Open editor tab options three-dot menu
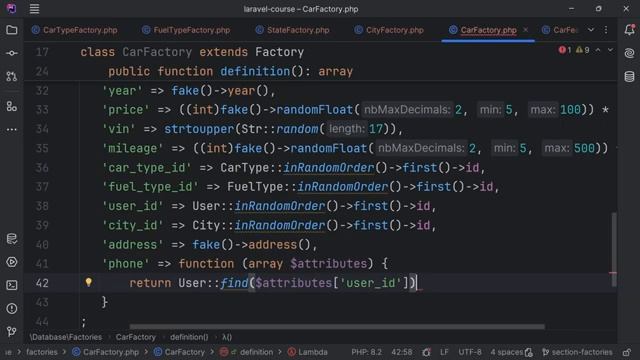Viewport: 640px width, 360px height. click(x=606, y=30)
